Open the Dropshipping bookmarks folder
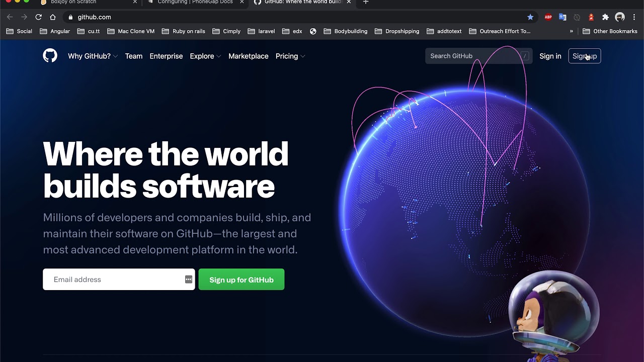644x362 pixels. click(x=397, y=31)
